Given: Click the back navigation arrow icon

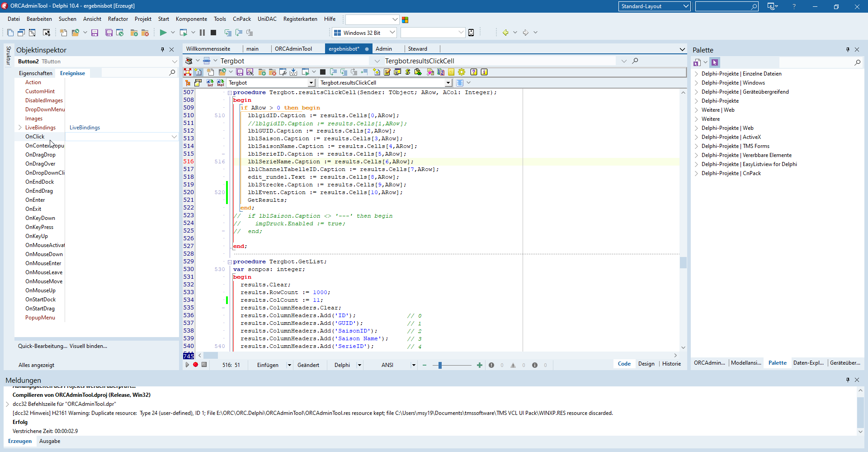Looking at the screenshot, I should point(505,33).
